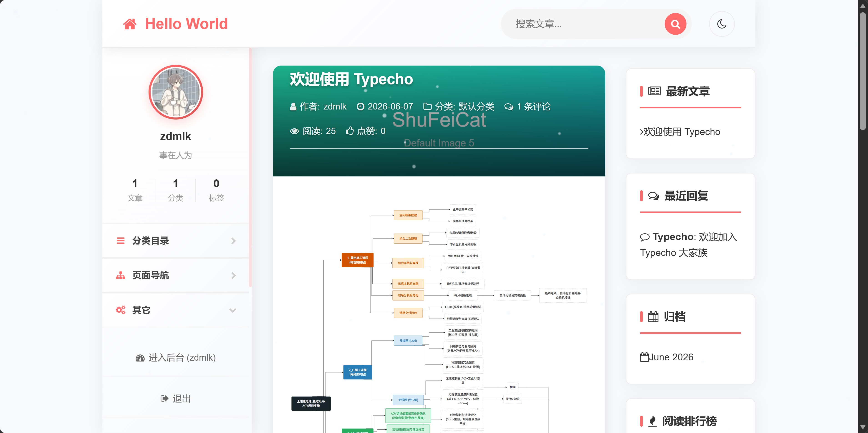This screenshot has width=868, height=433.
Task: Click the dashboard icon beside 进入后台
Action: (140, 358)
